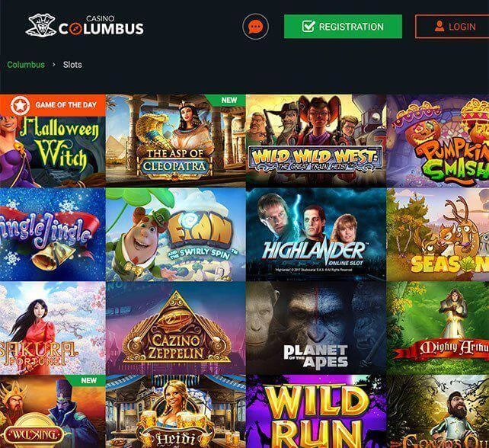Screen dimensions: 489x448
Task: Open the Halloween Witch game tile
Action: coord(53,141)
